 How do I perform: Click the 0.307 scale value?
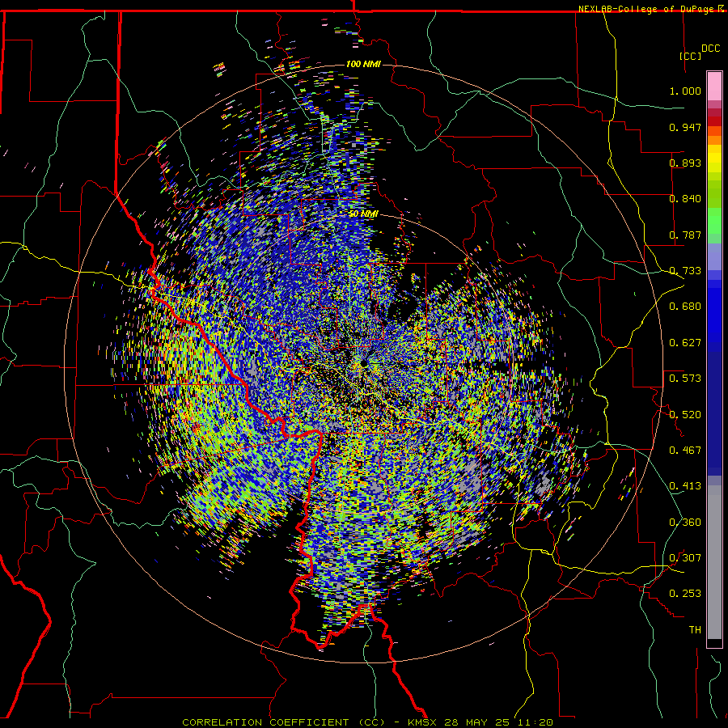click(x=685, y=558)
